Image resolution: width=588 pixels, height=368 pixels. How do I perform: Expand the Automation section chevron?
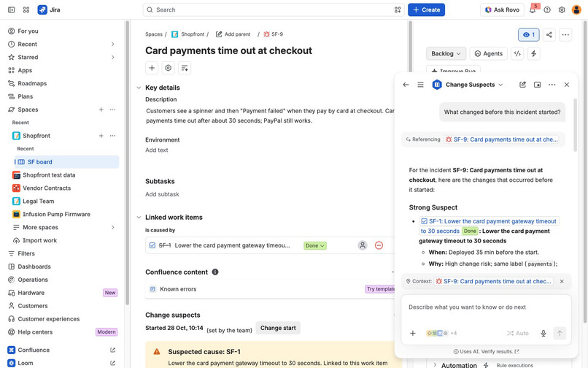(x=435, y=365)
